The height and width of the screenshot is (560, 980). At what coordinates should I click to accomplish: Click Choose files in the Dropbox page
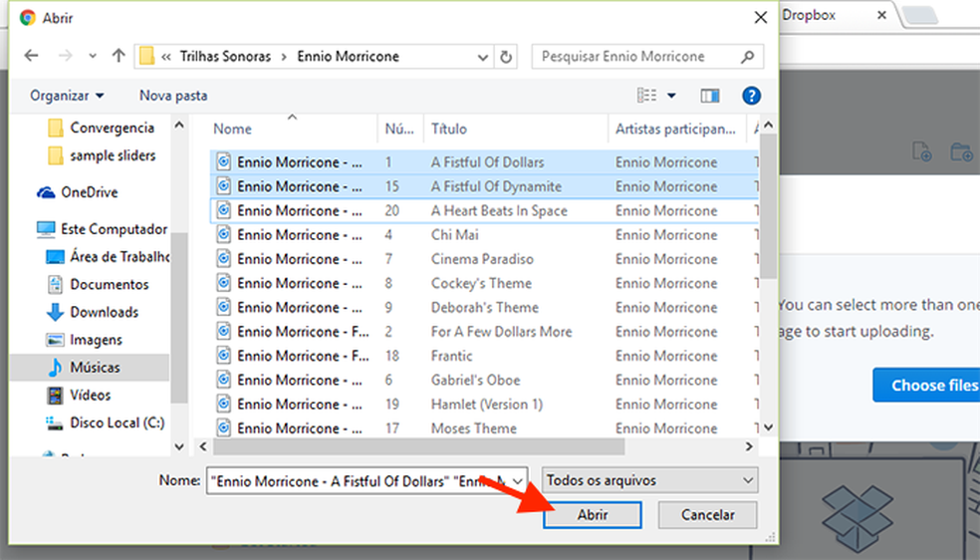[x=927, y=386]
